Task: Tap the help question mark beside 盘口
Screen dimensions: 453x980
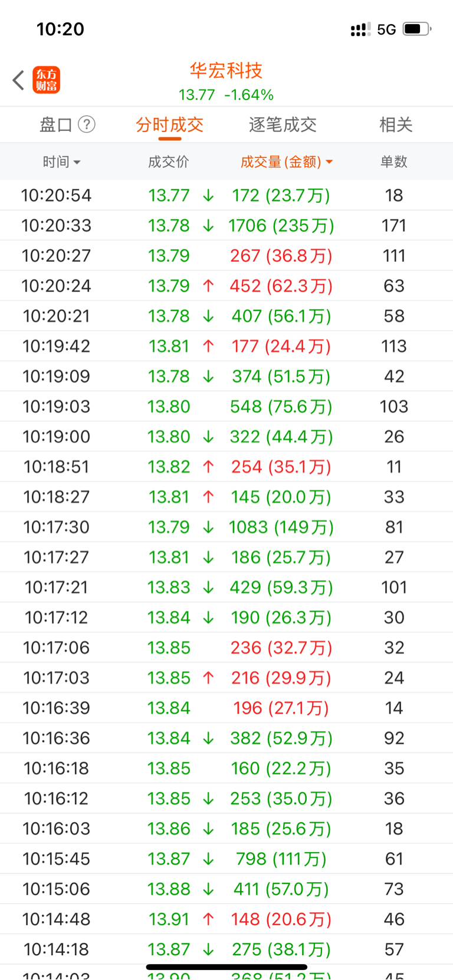Action: coord(87,124)
